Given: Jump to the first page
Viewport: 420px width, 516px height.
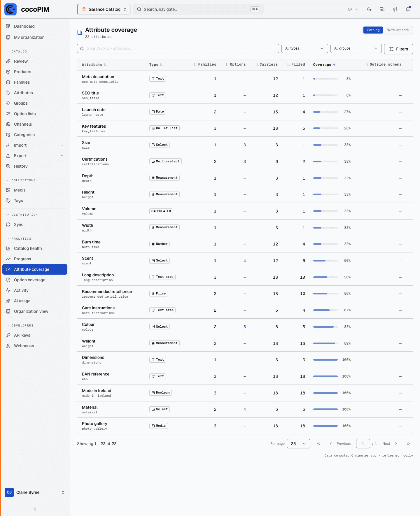Looking at the screenshot, I should 318,444.
